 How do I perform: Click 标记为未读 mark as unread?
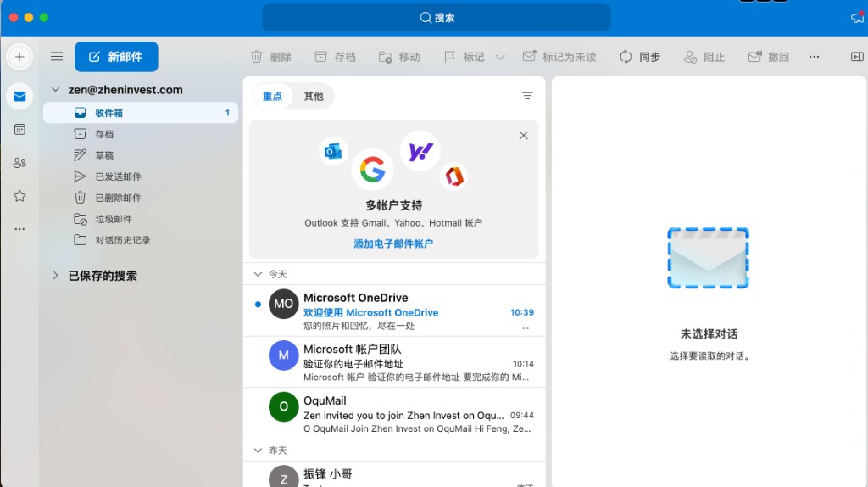(559, 57)
